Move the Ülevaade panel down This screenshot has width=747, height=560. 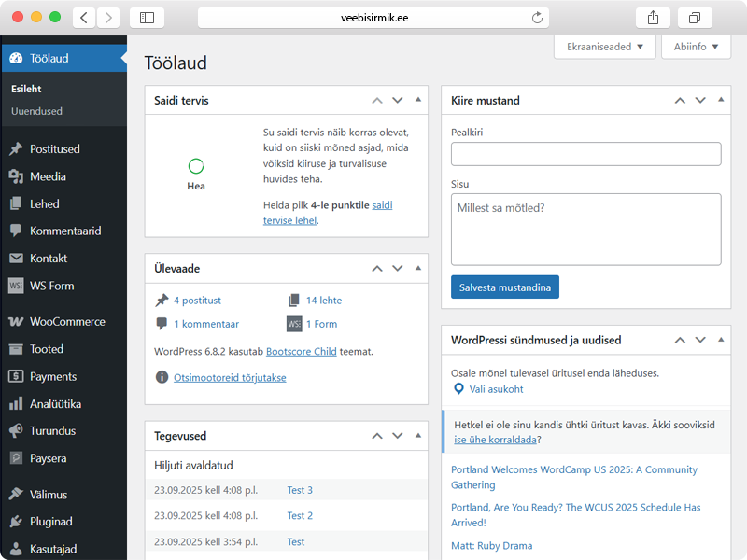point(398,269)
